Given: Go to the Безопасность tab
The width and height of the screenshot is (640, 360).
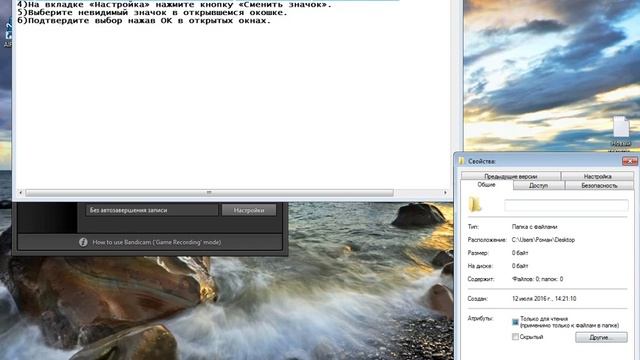Looking at the screenshot, I should click(x=599, y=185).
